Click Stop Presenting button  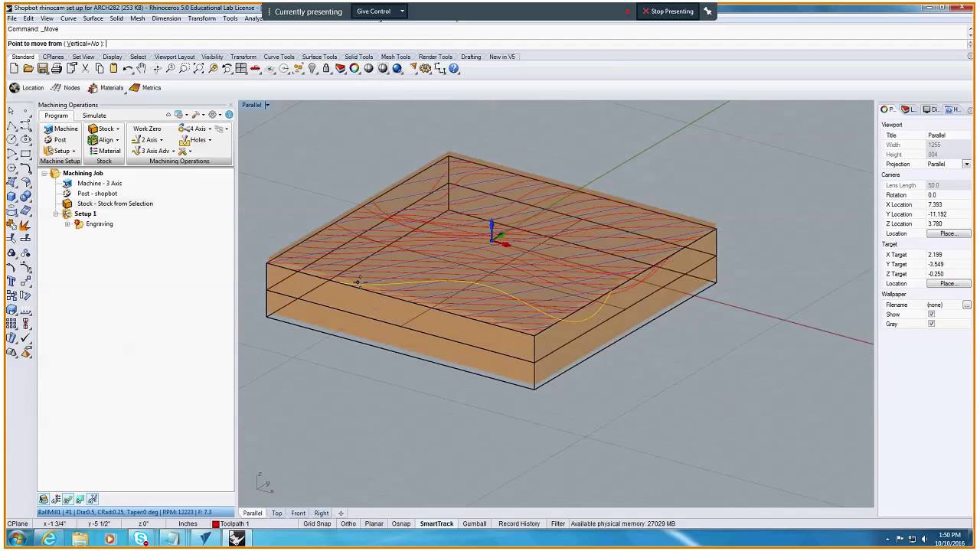[x=668, y=11]
